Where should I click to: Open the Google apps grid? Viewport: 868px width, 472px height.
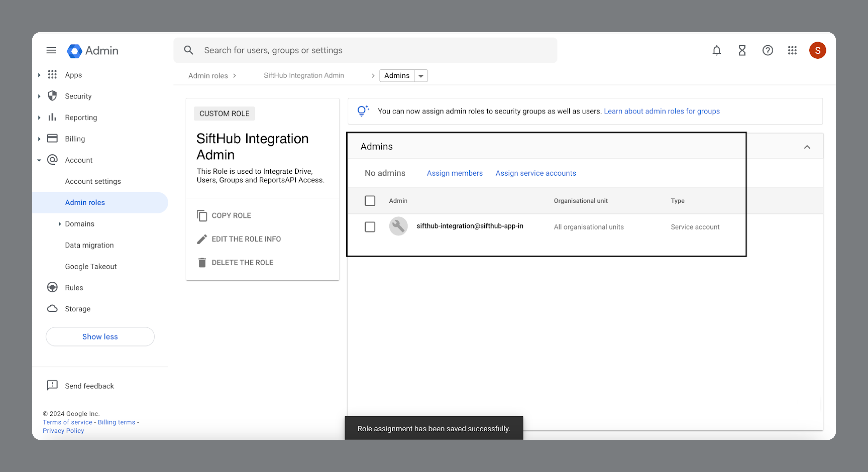click(x=792, y=50)
